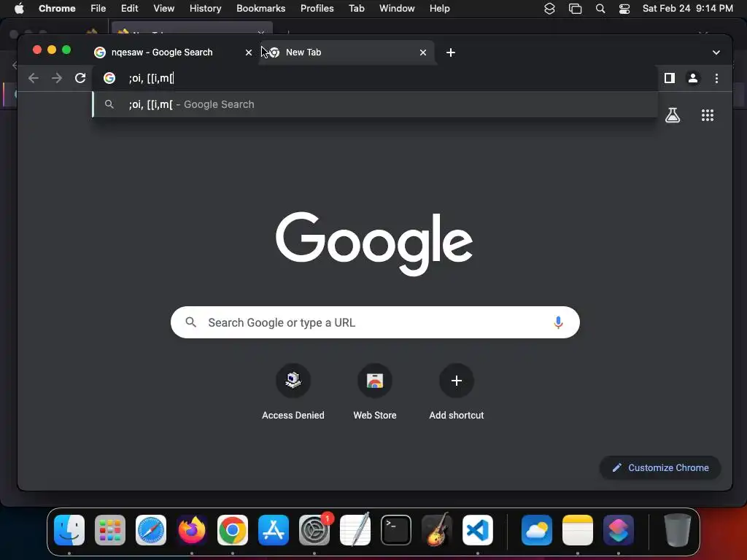
Task: Open the Web Store shortcut
Action: tap(375, 392)
